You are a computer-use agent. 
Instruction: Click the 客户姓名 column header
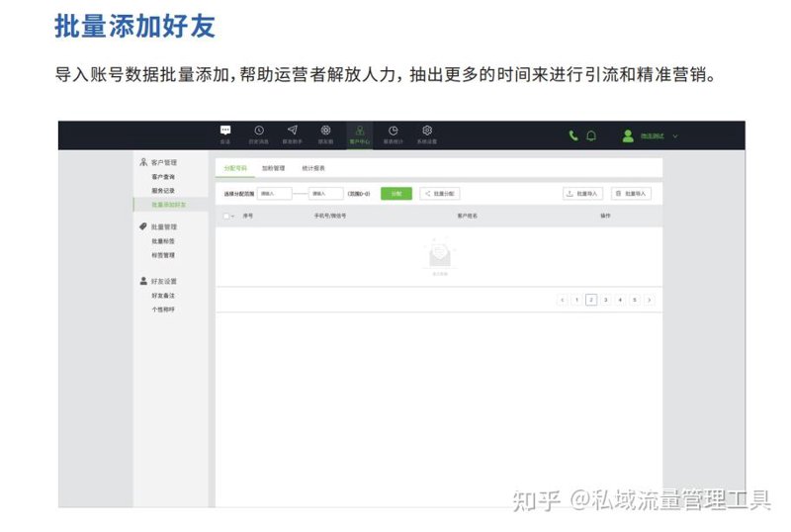(467, 216)
